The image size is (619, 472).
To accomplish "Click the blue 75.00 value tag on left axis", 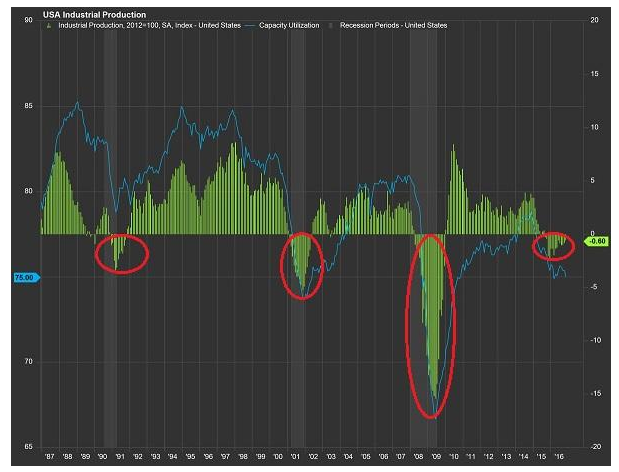I will click(x=24, y=277).
